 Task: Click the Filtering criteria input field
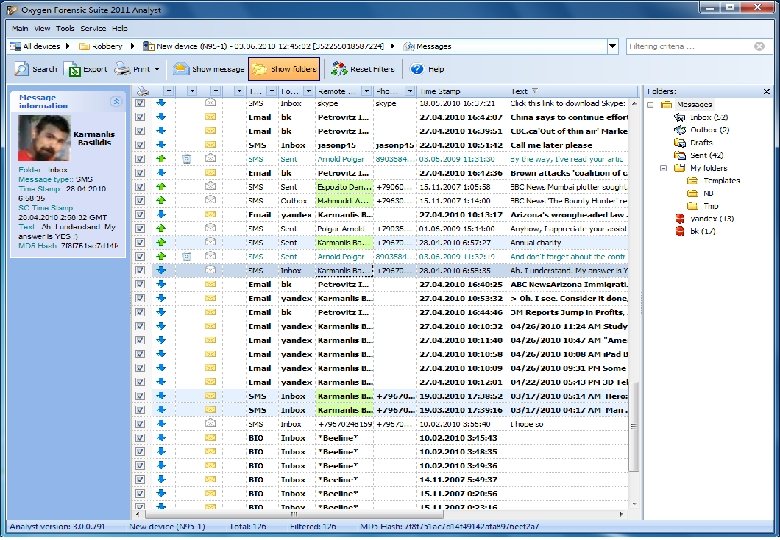tap(689, 46)
